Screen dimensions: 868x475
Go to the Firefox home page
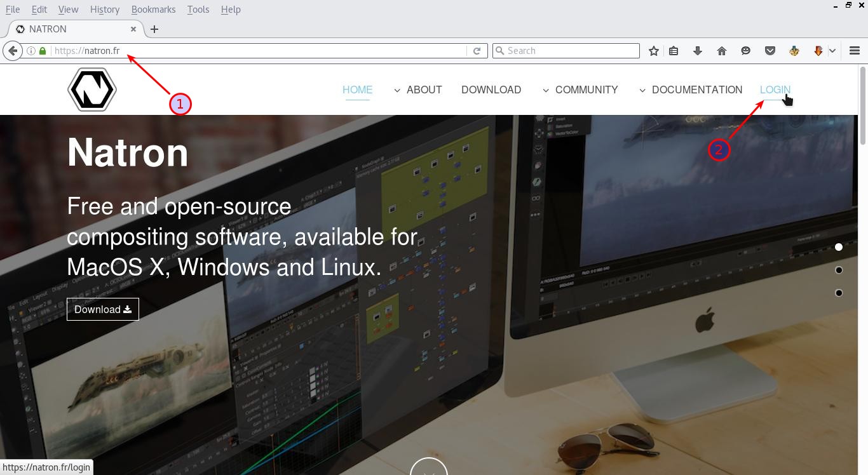click(721, 50)
